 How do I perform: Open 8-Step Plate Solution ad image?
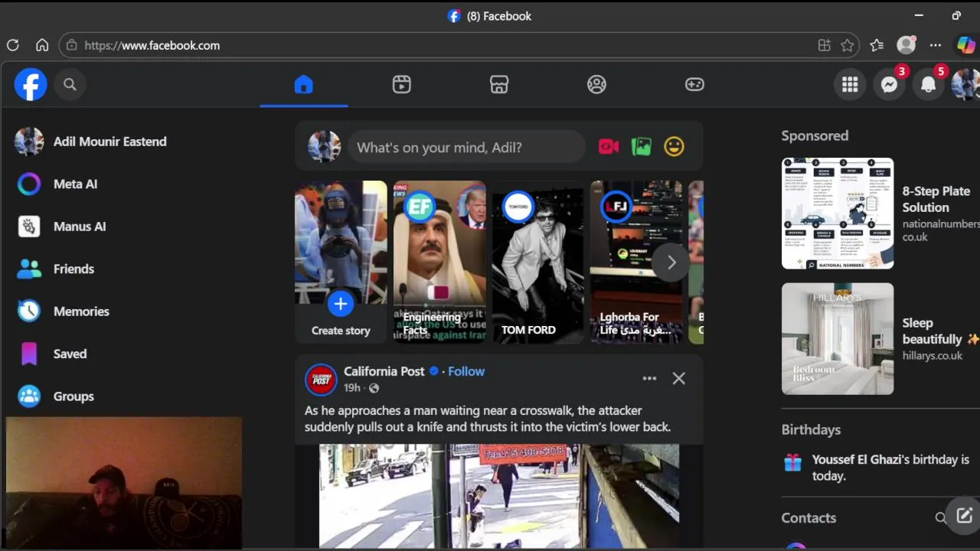[x=838, y=214]
